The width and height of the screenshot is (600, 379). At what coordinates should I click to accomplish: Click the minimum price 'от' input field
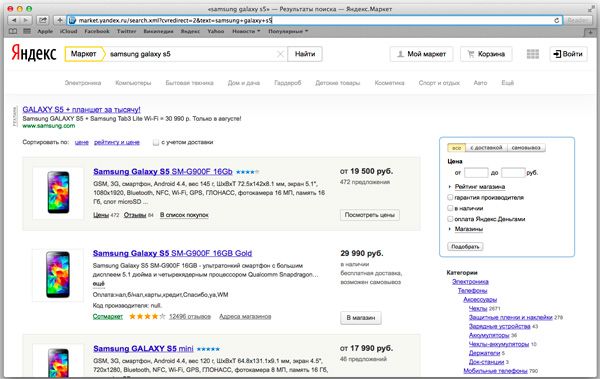tap(476, 173)
